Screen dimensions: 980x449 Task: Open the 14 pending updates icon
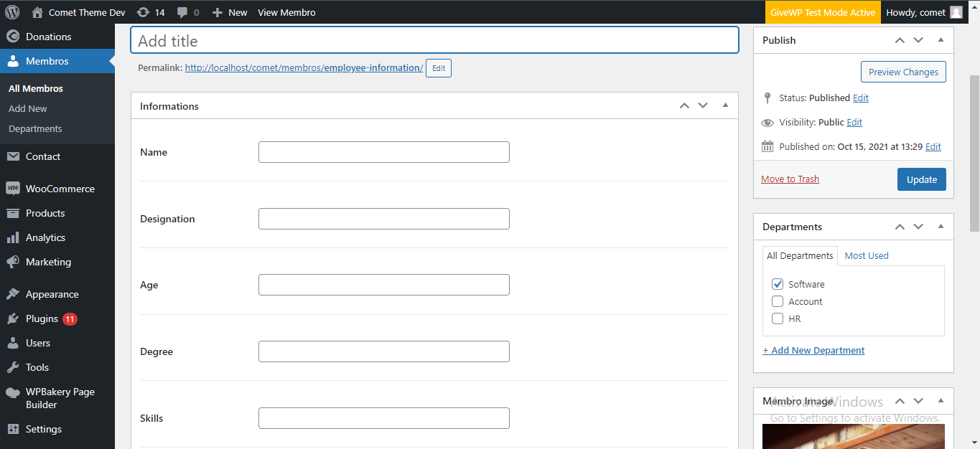point(143,12)
